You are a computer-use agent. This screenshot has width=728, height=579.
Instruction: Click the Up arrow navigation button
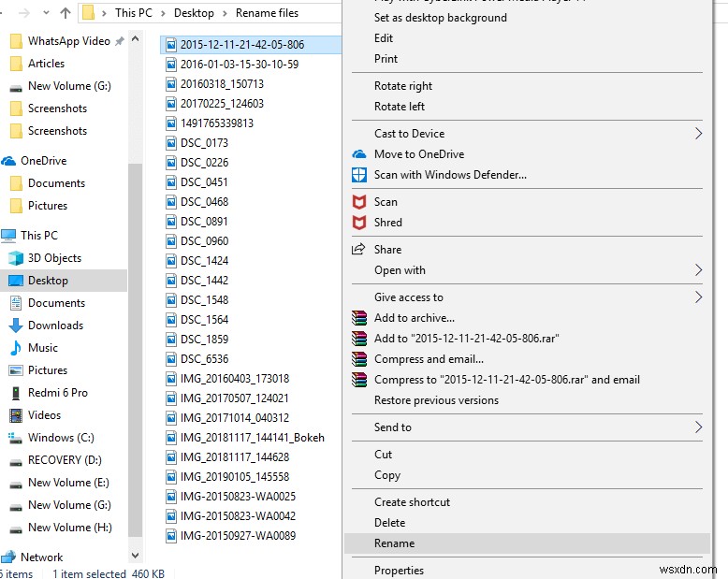click(x=66, y=13)
